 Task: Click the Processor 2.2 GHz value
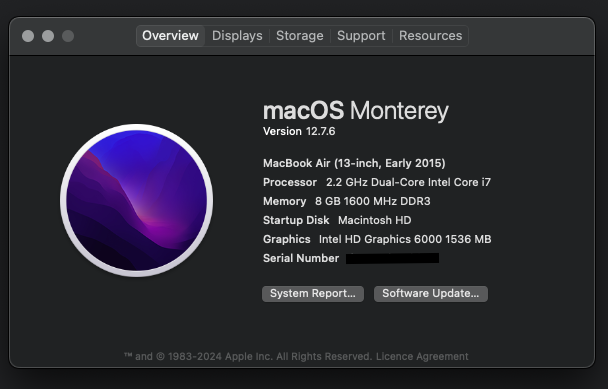pyautogui.click(x=408, y=182)
